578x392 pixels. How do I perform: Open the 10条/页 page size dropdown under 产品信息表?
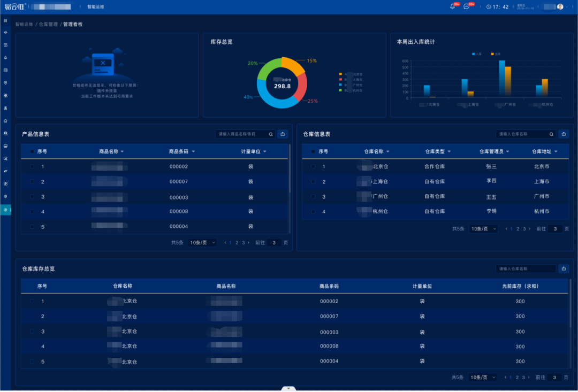pos(202,243)
